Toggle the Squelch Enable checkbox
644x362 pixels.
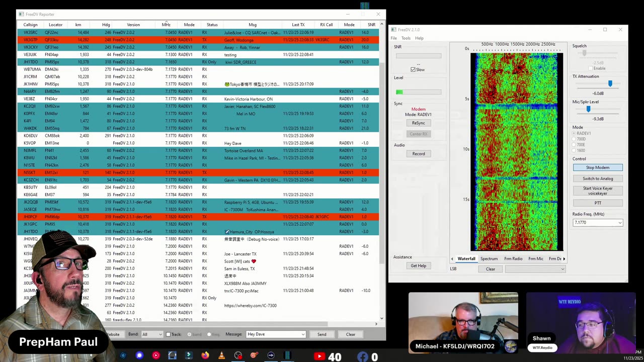[x=590, y=68]
